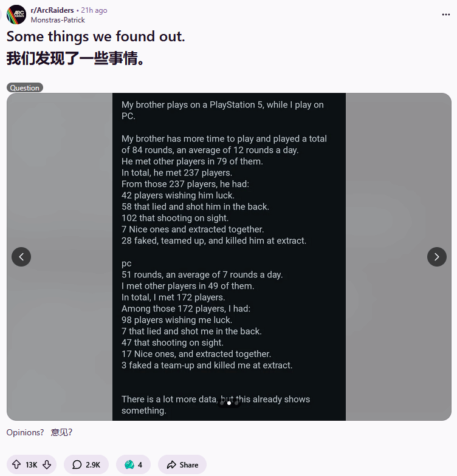Jump to the first gallery page dot

click(x=221, y=403)
